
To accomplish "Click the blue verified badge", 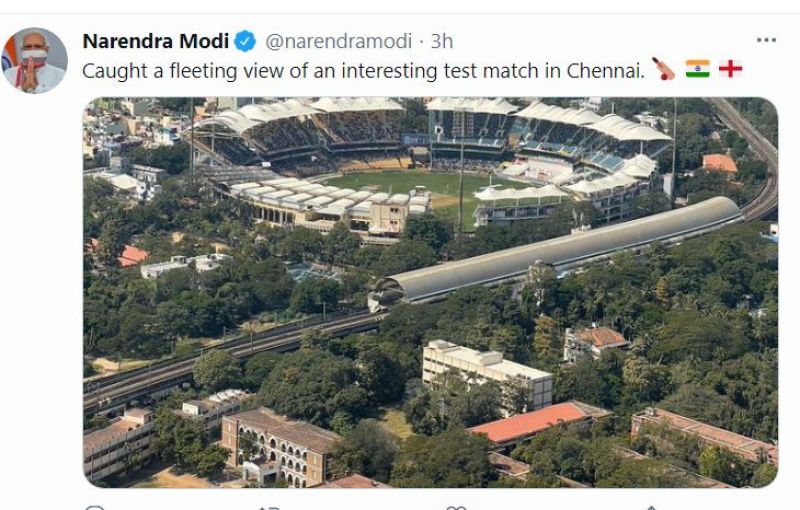I will tap(245, 41).
